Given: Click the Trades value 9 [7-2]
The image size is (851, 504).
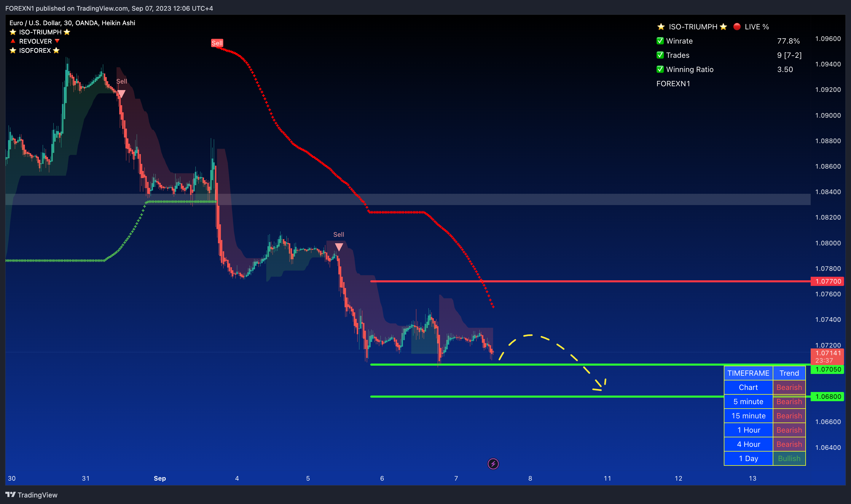Looking at the screenshot, I should (x=789, y=55).
